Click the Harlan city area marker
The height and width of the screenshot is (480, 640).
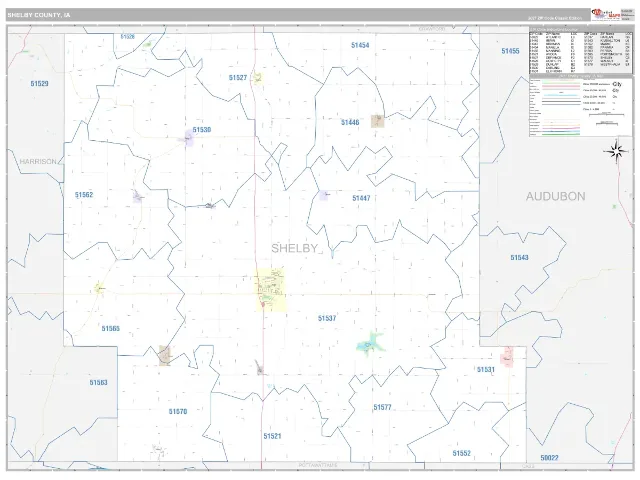coord(270,290)
